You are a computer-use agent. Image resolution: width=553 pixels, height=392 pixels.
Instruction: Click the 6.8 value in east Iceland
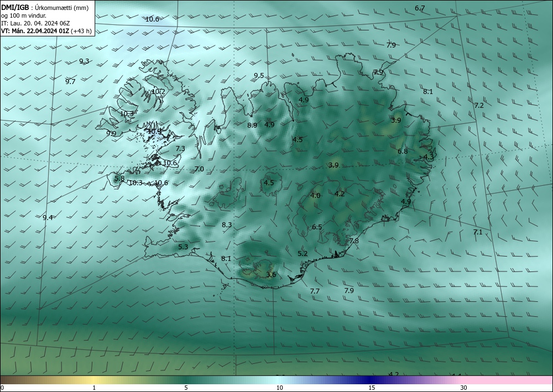pyautogui.click(x=403, y=151)
